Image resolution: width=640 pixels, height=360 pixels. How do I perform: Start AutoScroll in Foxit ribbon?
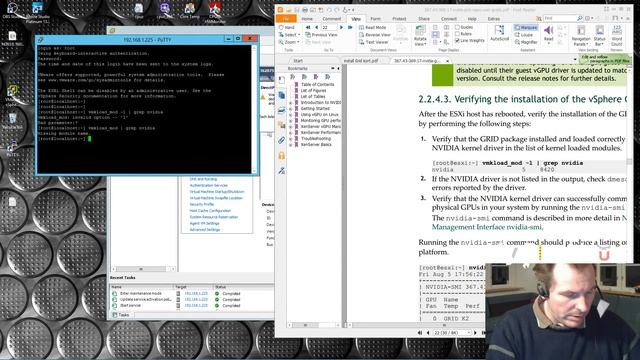[499, 33]
